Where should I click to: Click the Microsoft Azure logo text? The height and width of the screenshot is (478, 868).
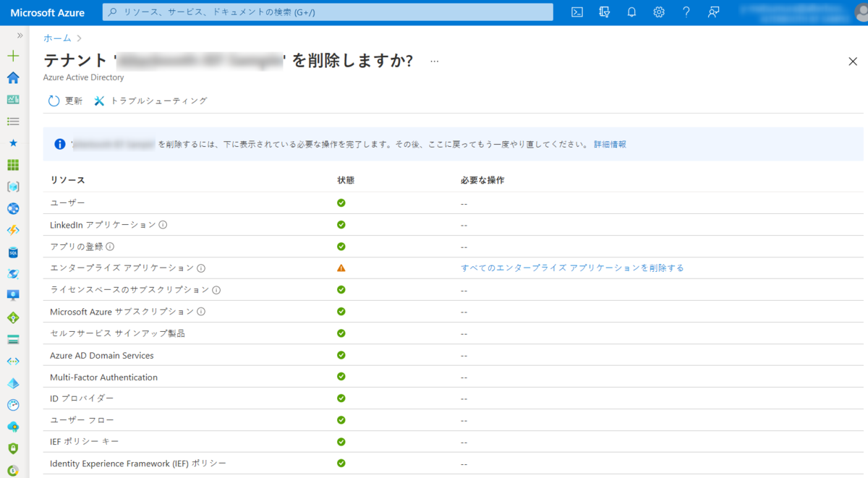(x=47, y=12)
